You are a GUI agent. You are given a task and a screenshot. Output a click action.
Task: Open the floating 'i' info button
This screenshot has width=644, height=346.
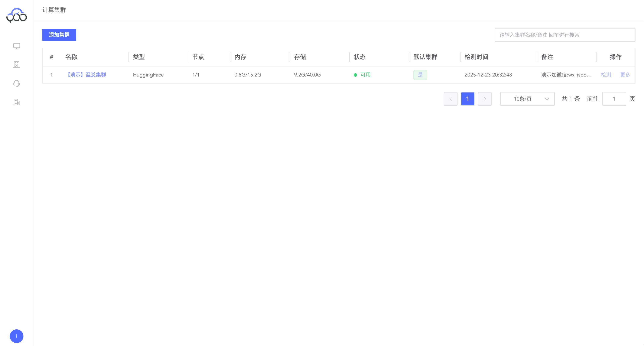point(16,336)
